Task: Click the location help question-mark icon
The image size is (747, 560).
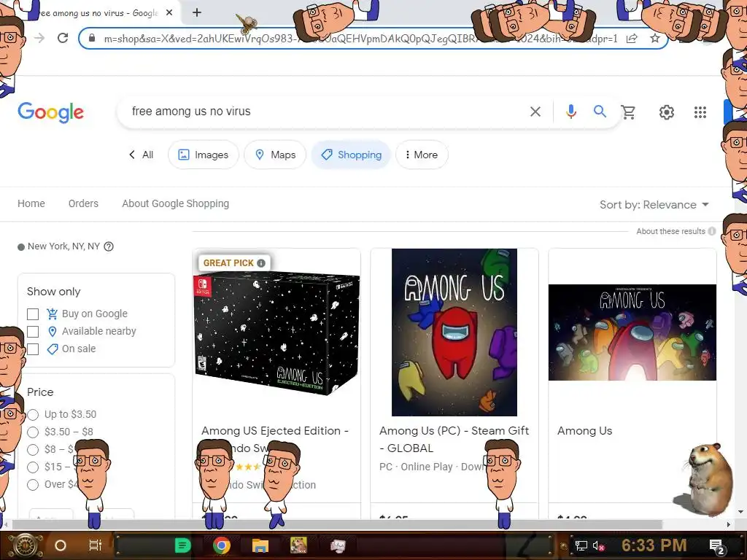Action: [109, 246]
